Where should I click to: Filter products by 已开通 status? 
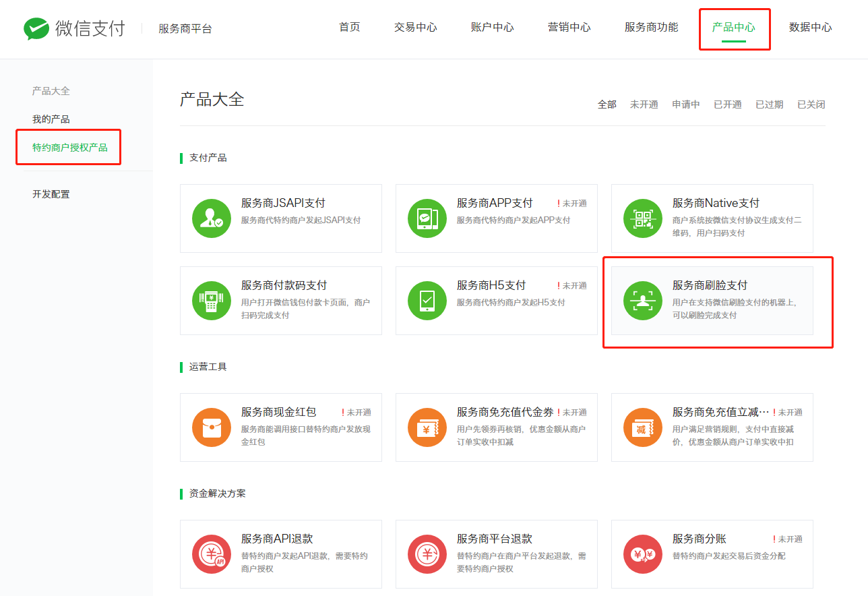728,105
